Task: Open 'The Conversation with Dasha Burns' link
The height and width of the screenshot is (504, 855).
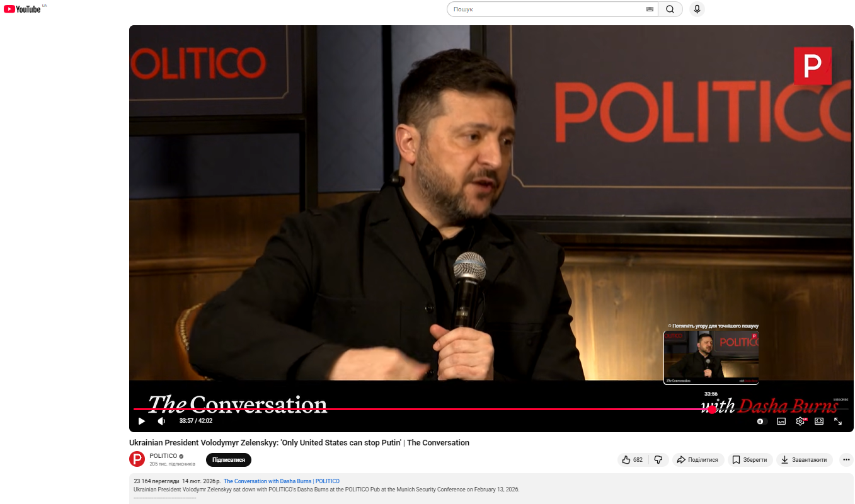Action: tap(281, 481)
